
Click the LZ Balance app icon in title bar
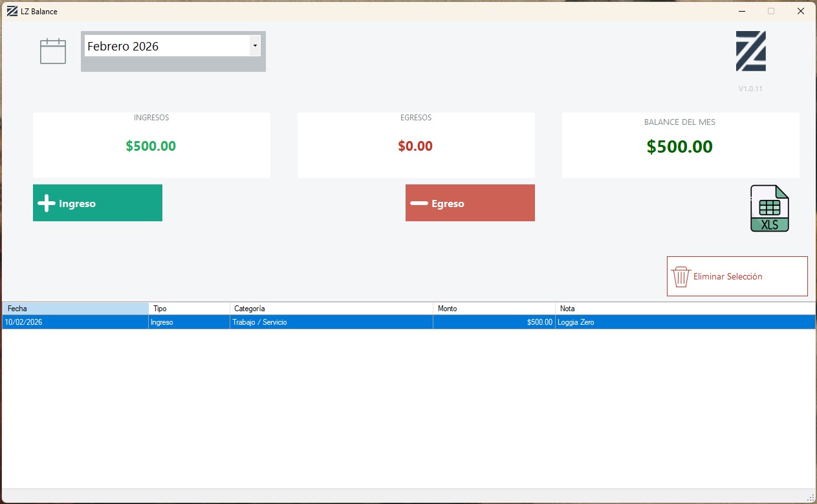pos(12,11)
